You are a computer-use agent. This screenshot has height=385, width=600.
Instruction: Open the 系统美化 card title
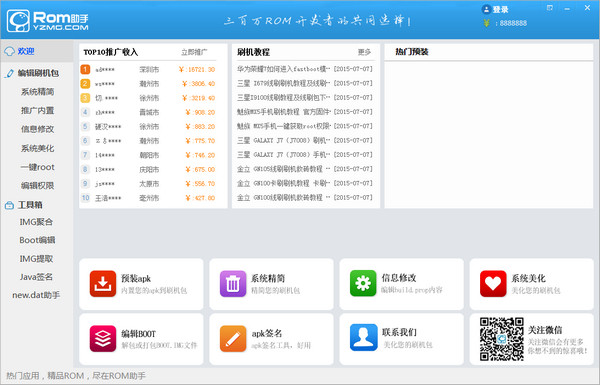tap(528, 278)
